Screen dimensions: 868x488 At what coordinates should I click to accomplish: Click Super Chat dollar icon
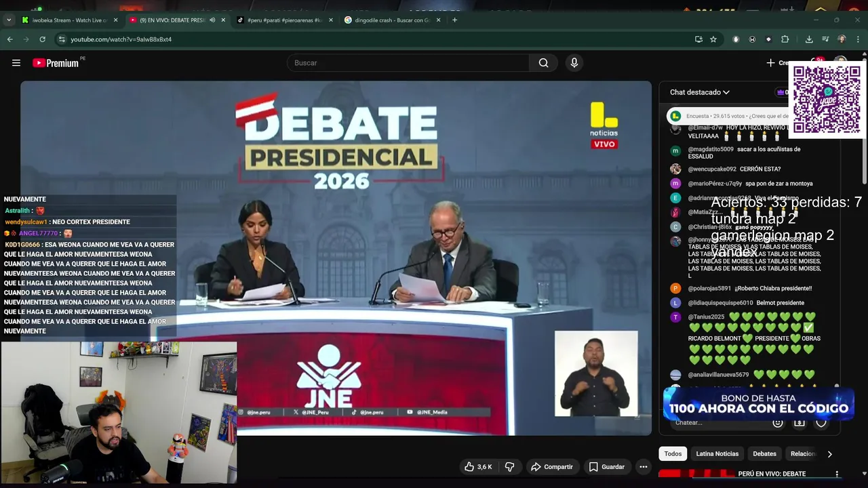coord(800,423)
